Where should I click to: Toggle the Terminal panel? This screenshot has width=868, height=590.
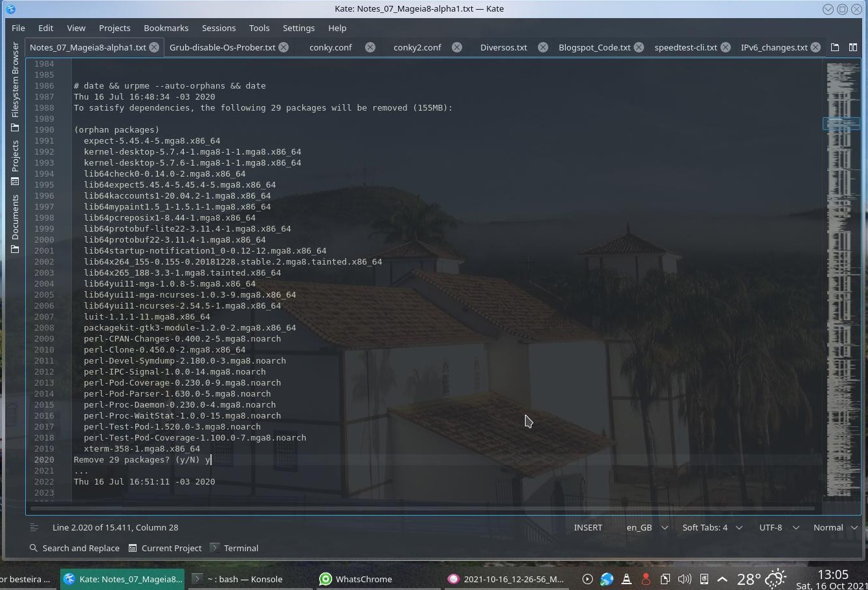(x=234, y=548)
